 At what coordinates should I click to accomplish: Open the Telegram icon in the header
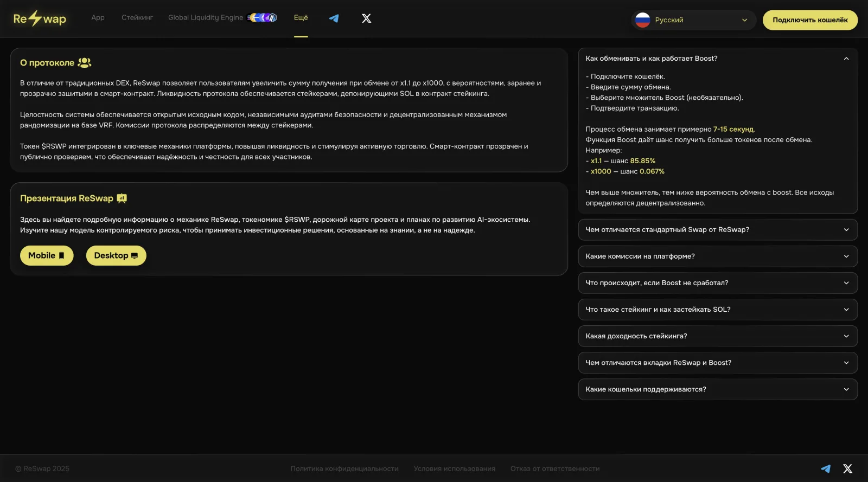coord(334,18)
